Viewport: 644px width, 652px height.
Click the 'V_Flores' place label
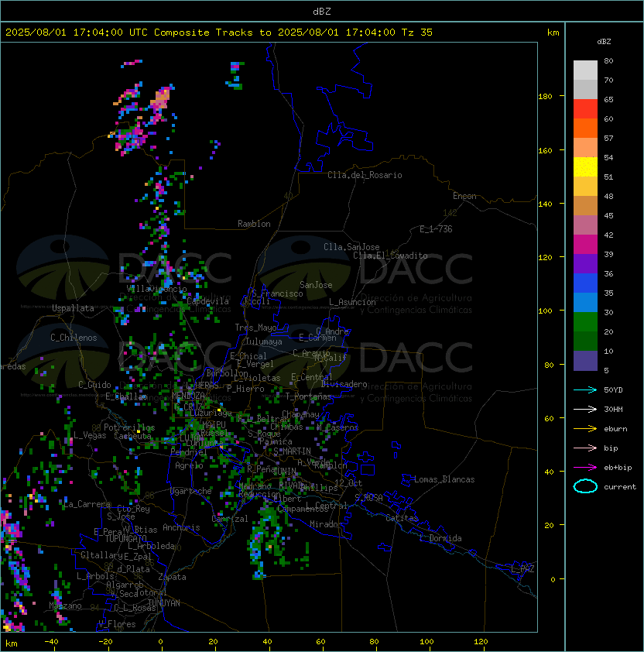click(x=117, y=623)
